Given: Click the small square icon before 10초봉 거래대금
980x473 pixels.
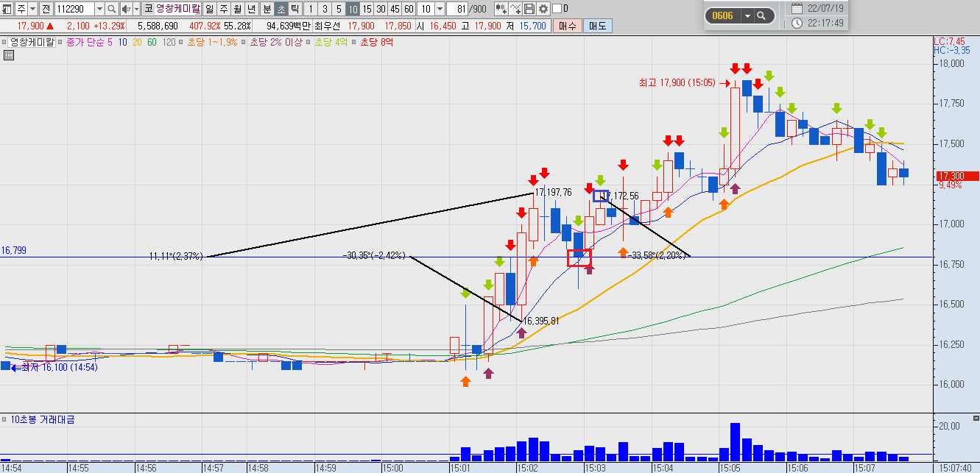Looking at the screenshot, I should tap(5, 419).
